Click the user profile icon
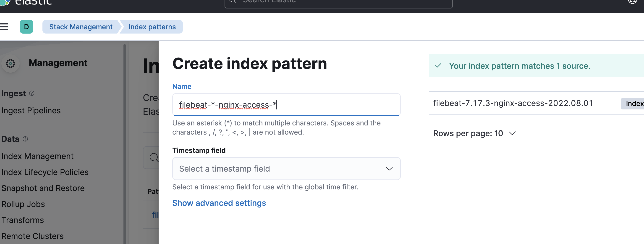Viewport: 644px width, 244px height. pos(632,2)
